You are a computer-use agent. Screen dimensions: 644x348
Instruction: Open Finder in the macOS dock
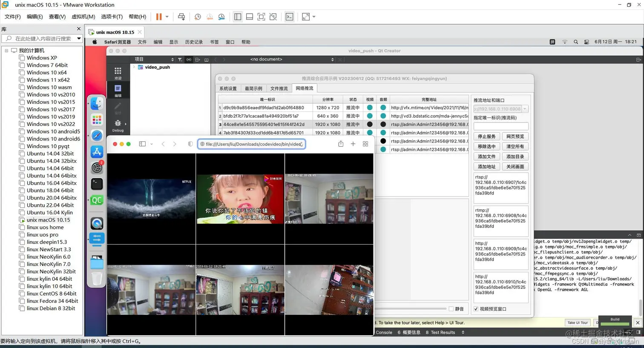pos(97,103)
